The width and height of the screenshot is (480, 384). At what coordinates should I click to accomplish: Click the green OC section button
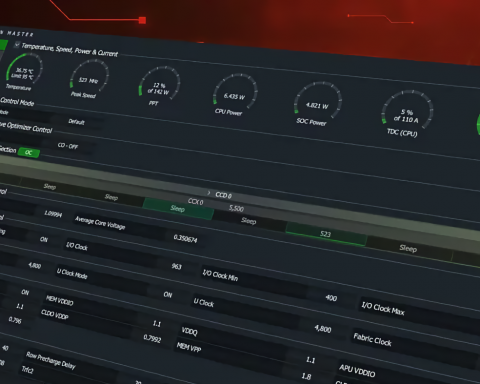(29, 153)
